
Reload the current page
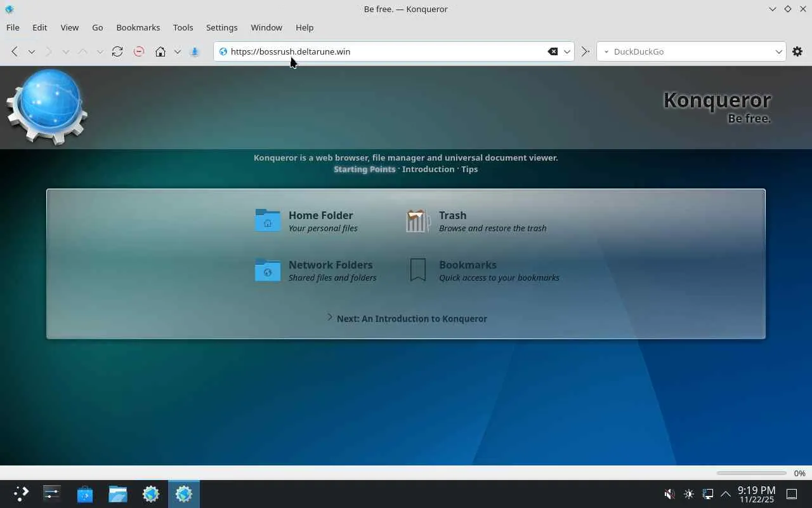coord(117,51)
